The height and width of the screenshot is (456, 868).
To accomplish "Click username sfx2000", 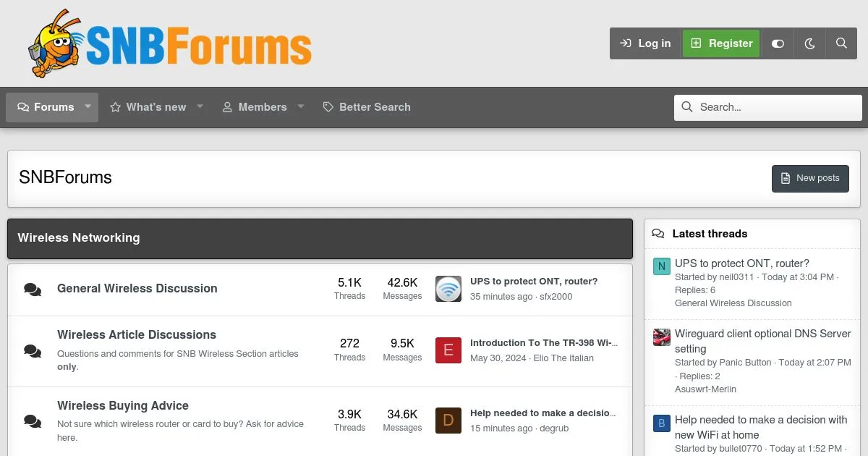I will (x=556, y=296).
